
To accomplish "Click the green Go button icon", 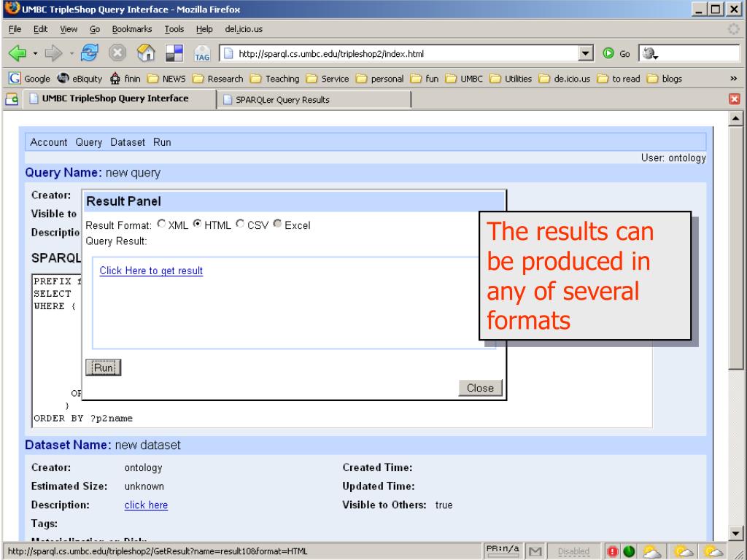I will coord(608,53).
